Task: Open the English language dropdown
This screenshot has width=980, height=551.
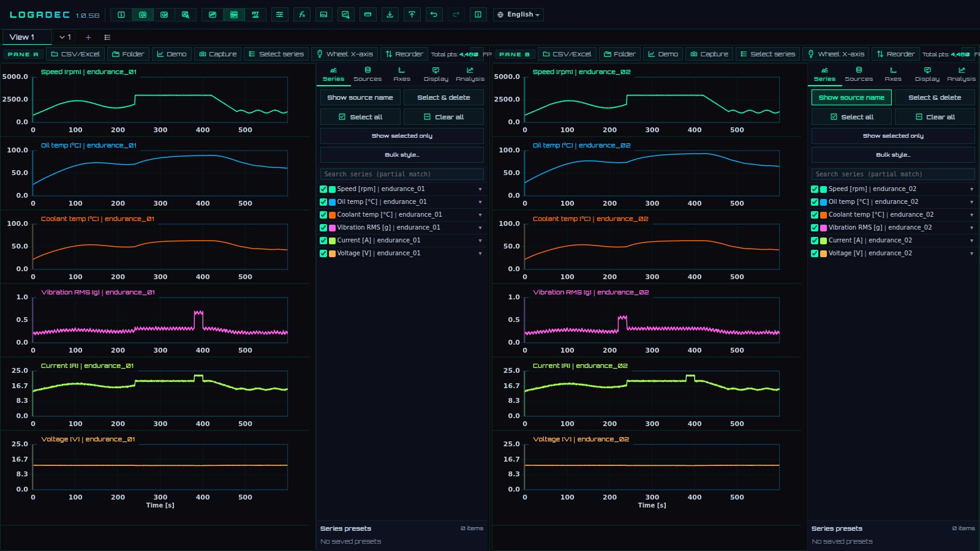Action: (518, 15)
